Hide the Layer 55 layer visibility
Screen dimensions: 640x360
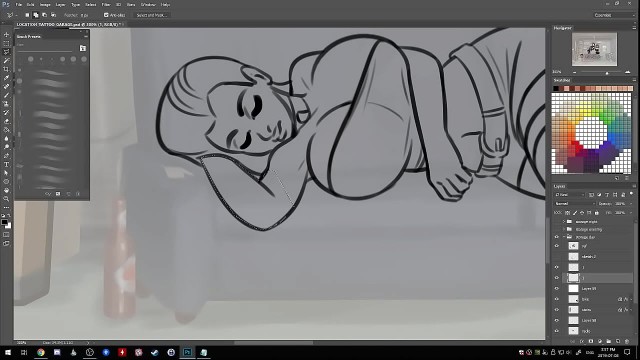pos(557,289)
